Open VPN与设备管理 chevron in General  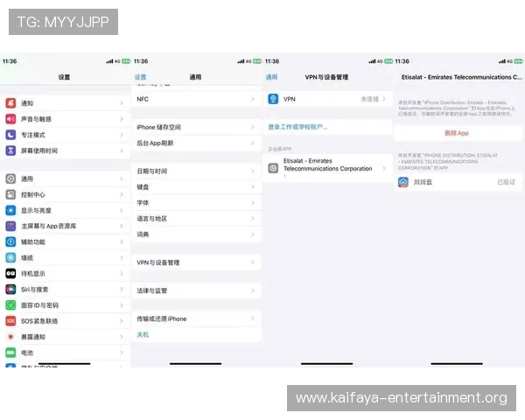(x=253, y=262)
